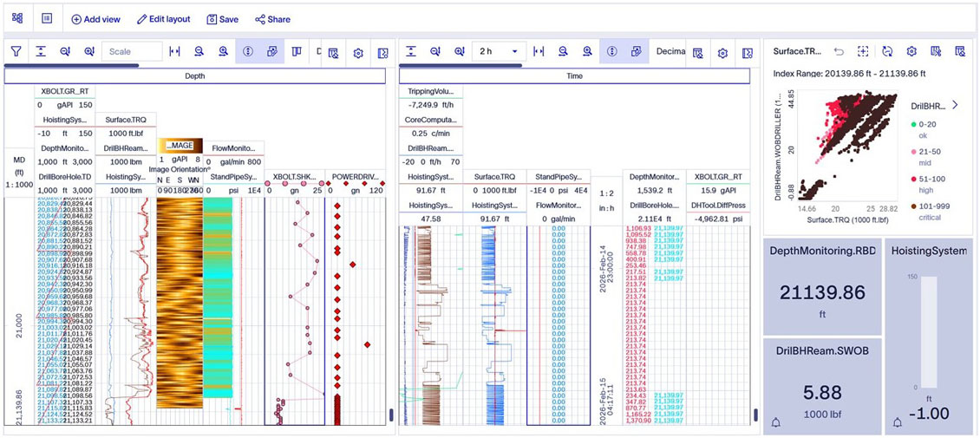Click Add view button
The image size is (980, 438).
pyautogui.click(x=95, y=19)
